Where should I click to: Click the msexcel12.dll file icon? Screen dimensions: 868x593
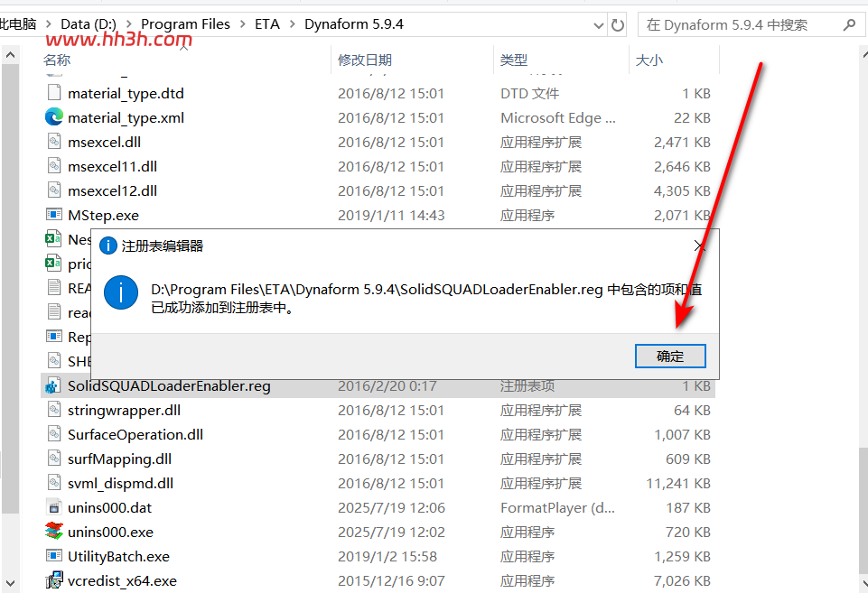pos(53,190)
